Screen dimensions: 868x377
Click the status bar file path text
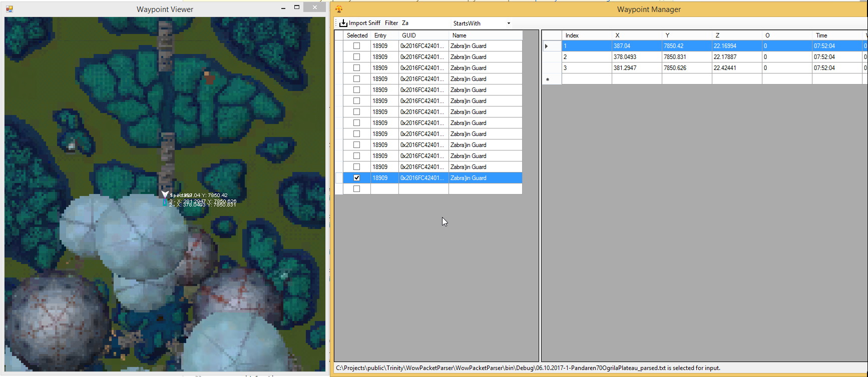pyautogui.click(x=528, y=368)
